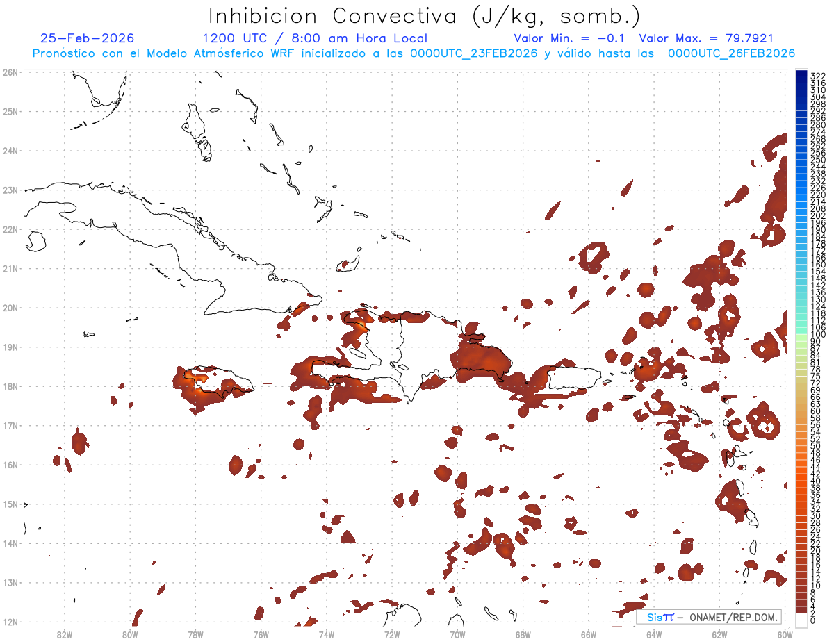Click the '74W' longitude label
The width and height of the screenshot is (834, 644).
click(327, 634)
